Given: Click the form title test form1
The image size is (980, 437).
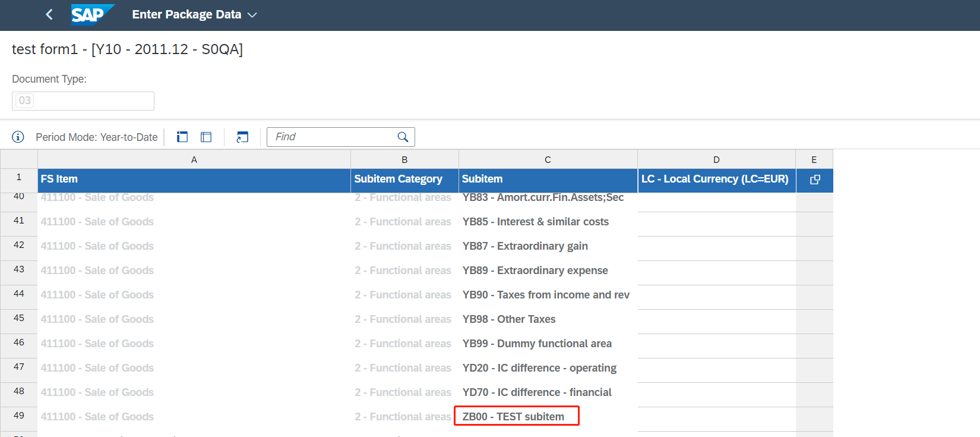Looking at the screenshot, I should point(127,49).
